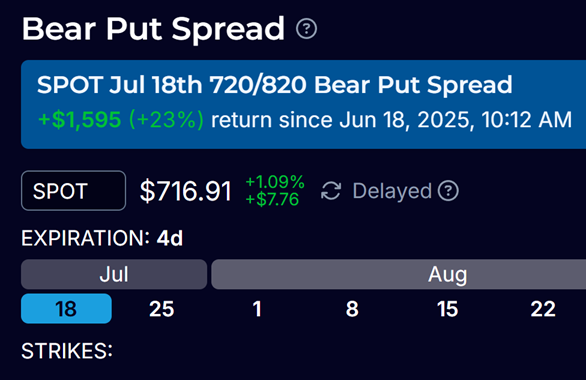
Task: Choose the Jul 25 expiration date
Action: (x=161, y=309)
